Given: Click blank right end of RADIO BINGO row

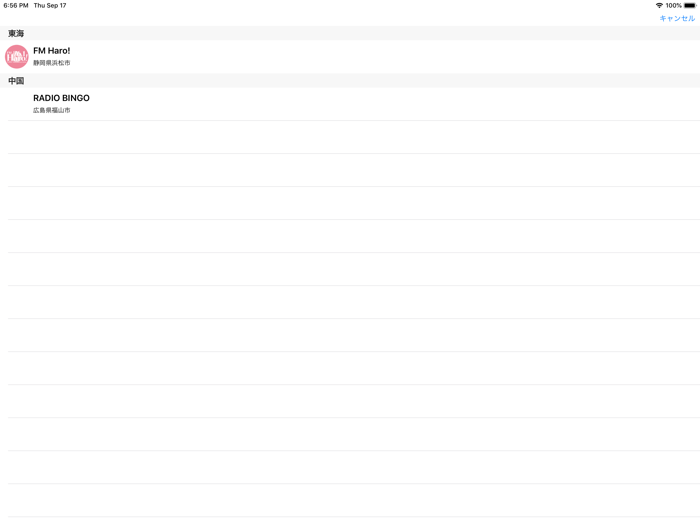Looking at the screenshot, I should click(600, 104).
